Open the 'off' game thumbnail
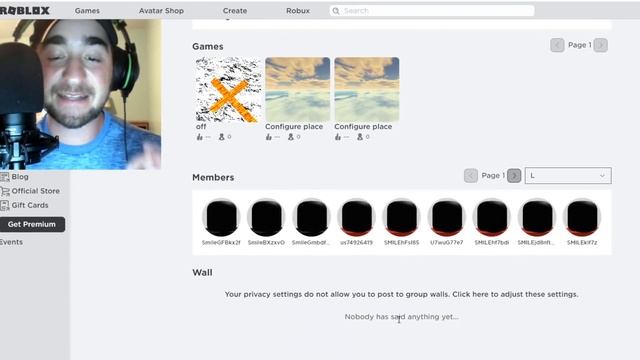The height and width of the screenshot is (360, 640). tap(228, 90)
